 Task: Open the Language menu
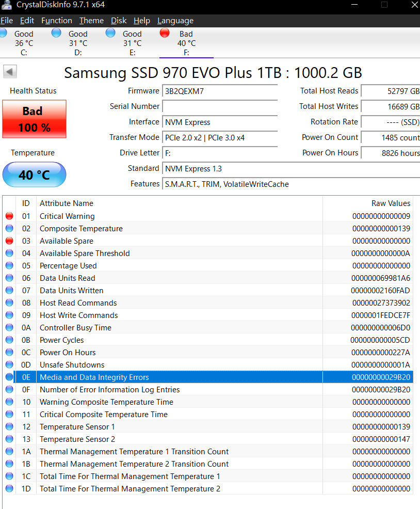point(175,21)
